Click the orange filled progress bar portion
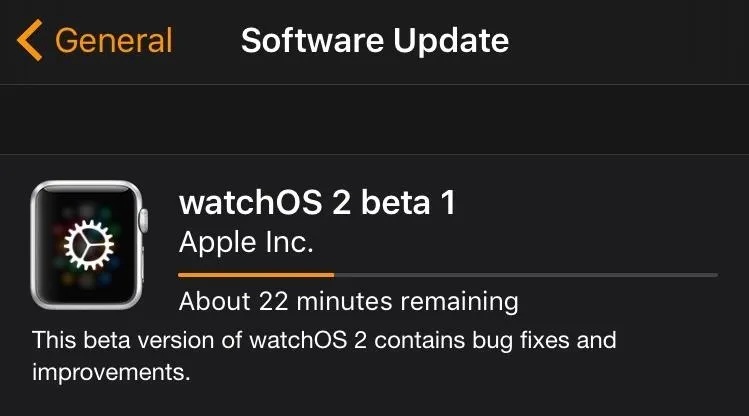749x416 pixels. 256,275
